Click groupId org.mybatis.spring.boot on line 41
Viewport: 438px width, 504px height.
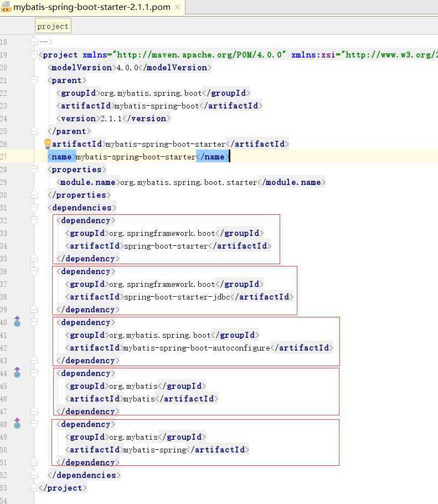160,335
